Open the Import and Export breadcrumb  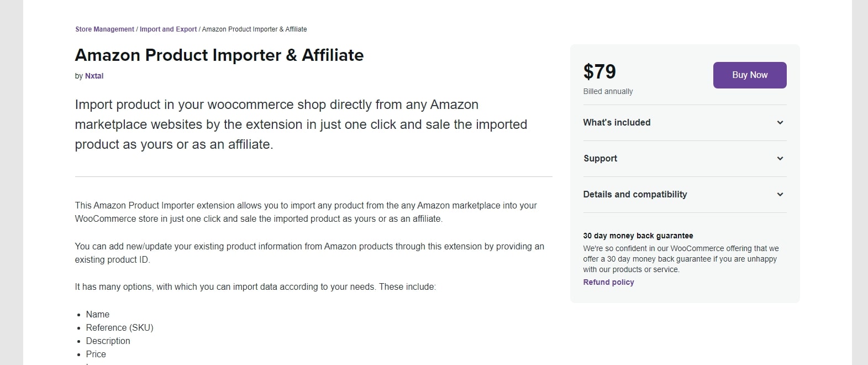point(168,29)
